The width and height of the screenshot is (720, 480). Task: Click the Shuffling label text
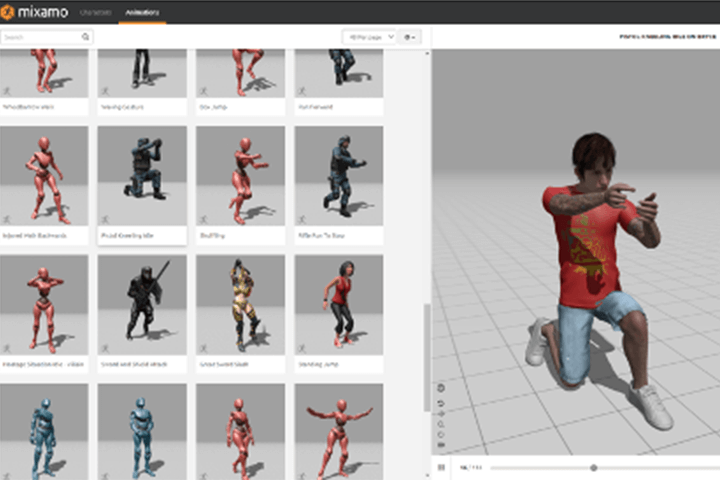[212, 236]
